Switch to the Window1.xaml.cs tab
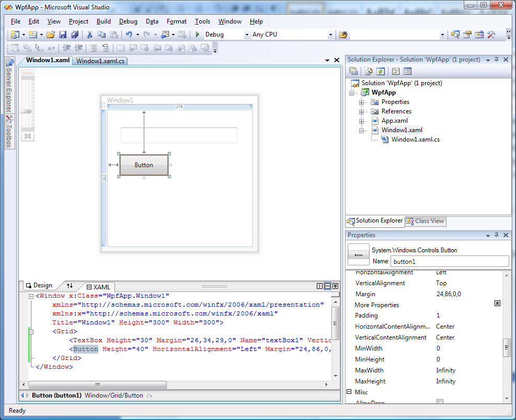 click(101, 61)
